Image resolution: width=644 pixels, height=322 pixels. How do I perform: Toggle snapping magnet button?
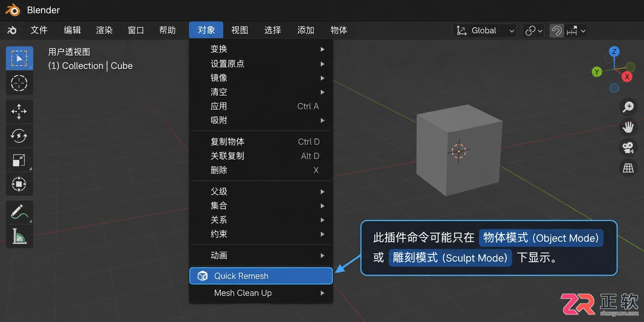pos(556,30)
